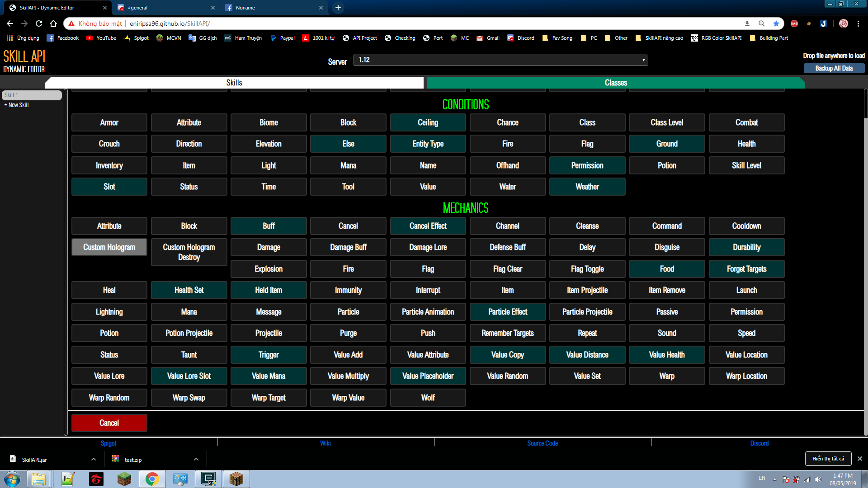Screen dimensions: 868x488
Task: Open the Server version dropdown
Action: click(501, 60)
